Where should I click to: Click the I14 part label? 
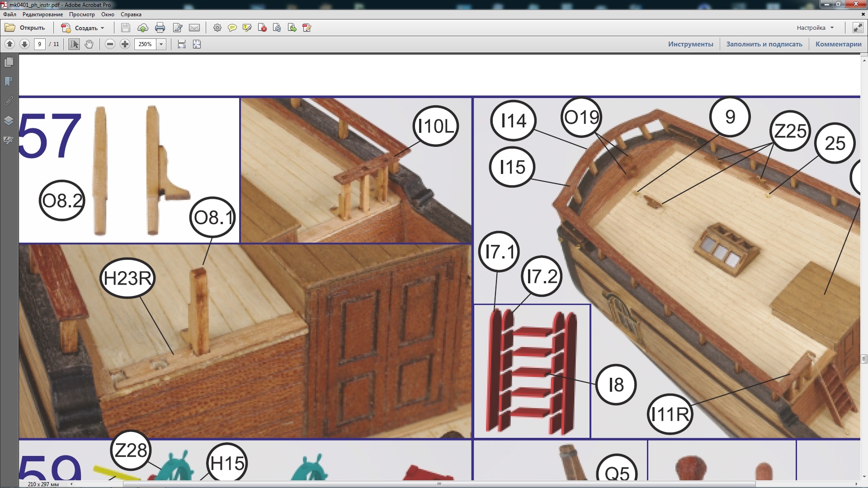click(514, 121)
